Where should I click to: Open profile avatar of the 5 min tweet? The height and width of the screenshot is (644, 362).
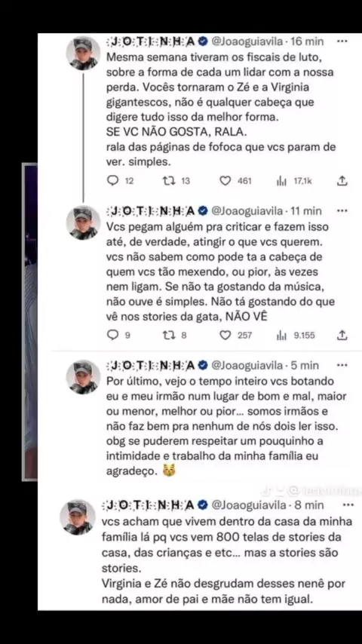point(84,377)
